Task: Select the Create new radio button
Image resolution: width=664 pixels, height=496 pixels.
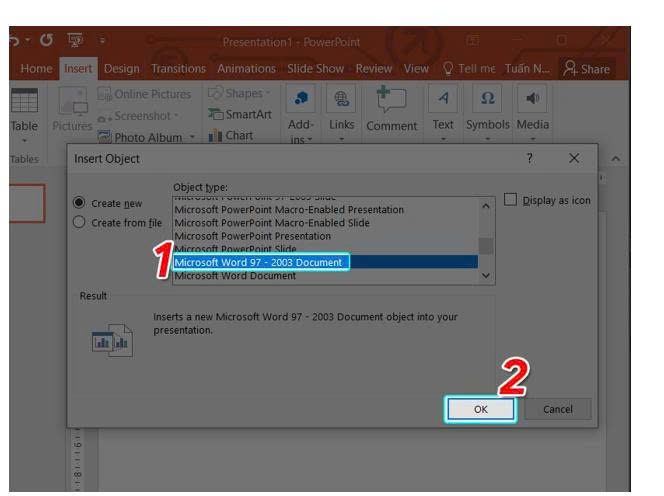Action: [x=79, y=202]
